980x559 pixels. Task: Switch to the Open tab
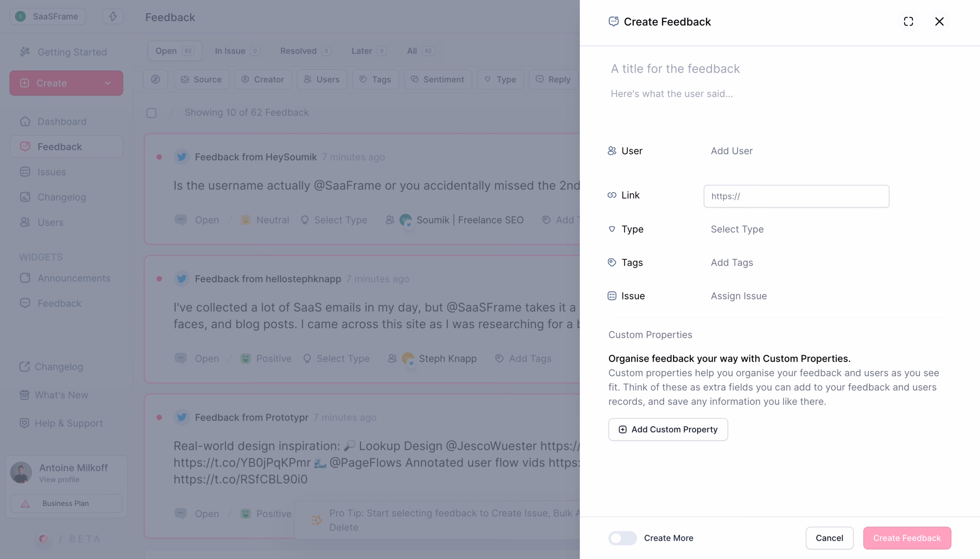click(x=175, y=51)
